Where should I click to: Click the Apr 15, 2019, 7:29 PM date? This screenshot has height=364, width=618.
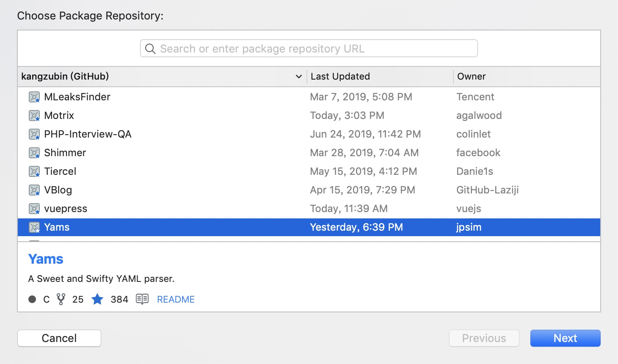point(362,190)
